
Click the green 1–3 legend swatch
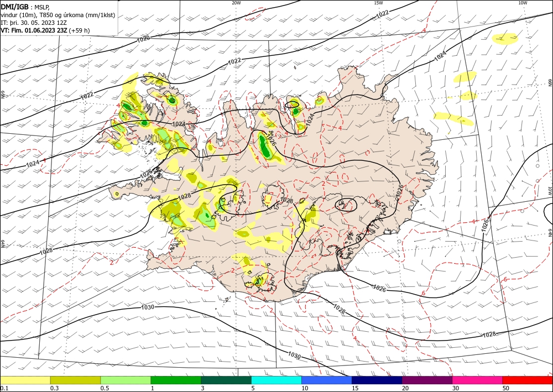[x=176, y=380]
